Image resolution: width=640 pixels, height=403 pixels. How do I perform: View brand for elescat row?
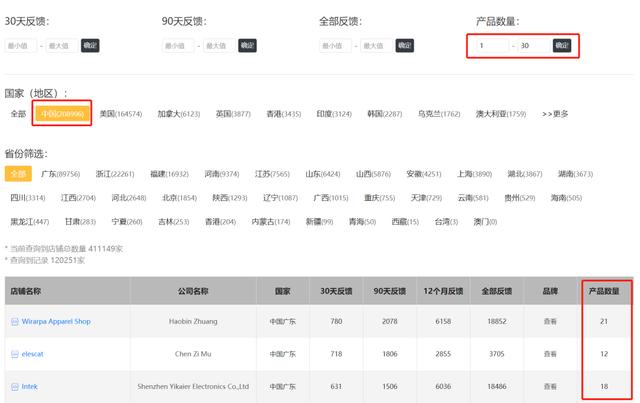pos(550,354)
